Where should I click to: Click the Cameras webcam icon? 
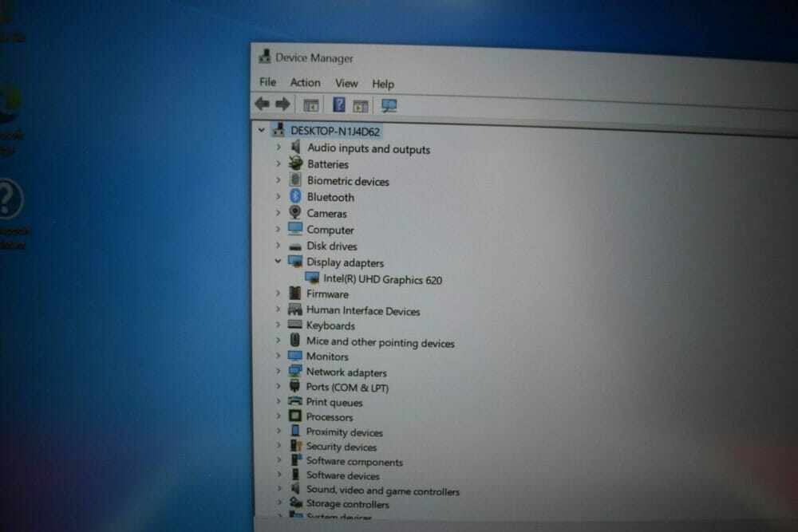tap(295, 212)
